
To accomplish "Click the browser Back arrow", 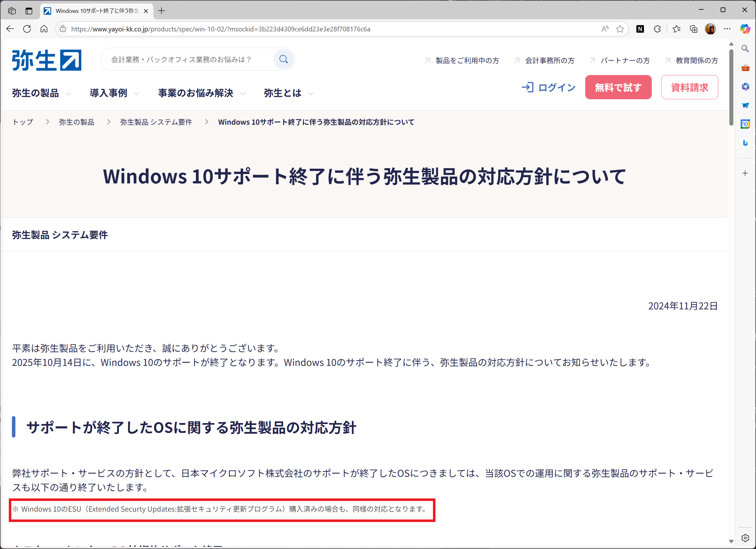I will [10, 29].
